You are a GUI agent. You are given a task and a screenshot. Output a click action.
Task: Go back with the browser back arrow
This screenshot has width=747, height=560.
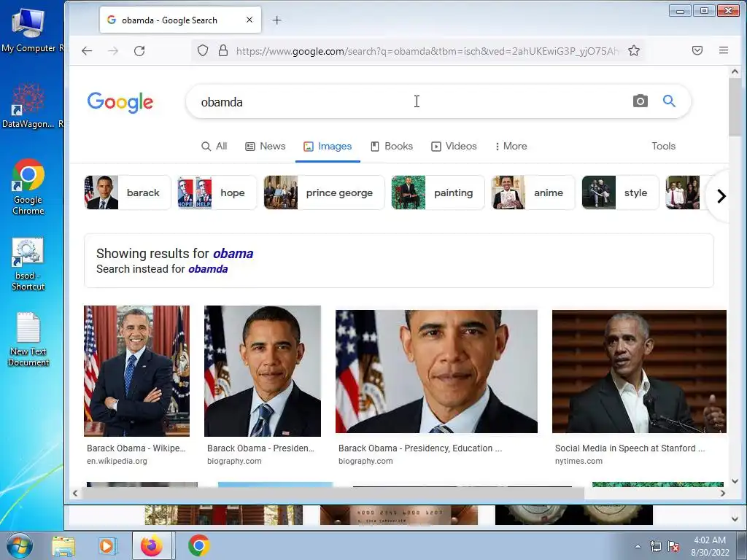click(x=87, y=51)
